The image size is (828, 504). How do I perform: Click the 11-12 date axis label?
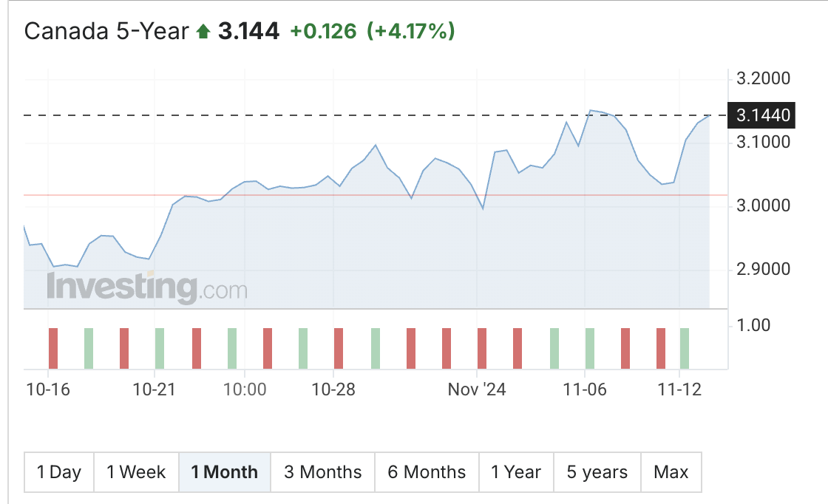678,389
